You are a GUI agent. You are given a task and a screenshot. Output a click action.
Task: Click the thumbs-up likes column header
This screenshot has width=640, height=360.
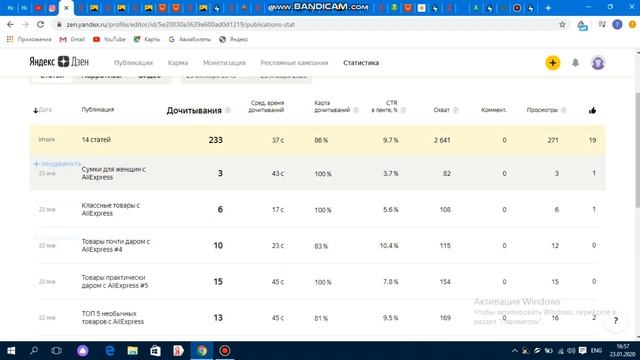coord(592,110)
